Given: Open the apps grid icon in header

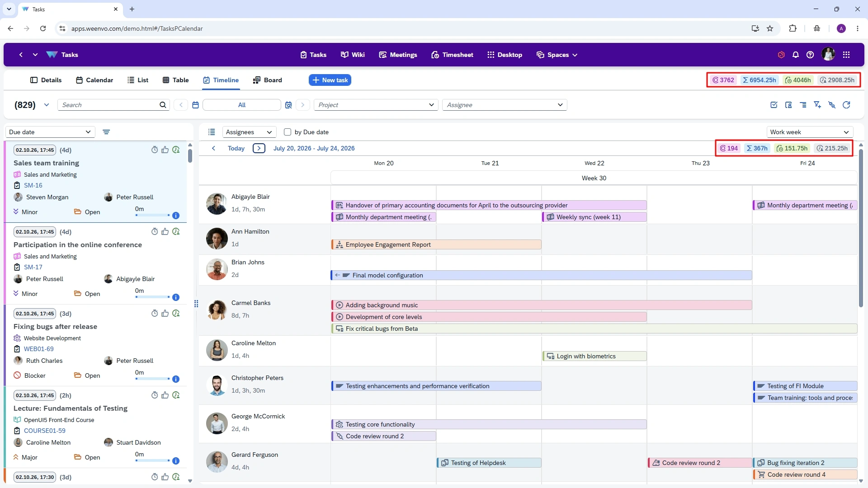Looking at the screenshot, I should tap(846, 55).
